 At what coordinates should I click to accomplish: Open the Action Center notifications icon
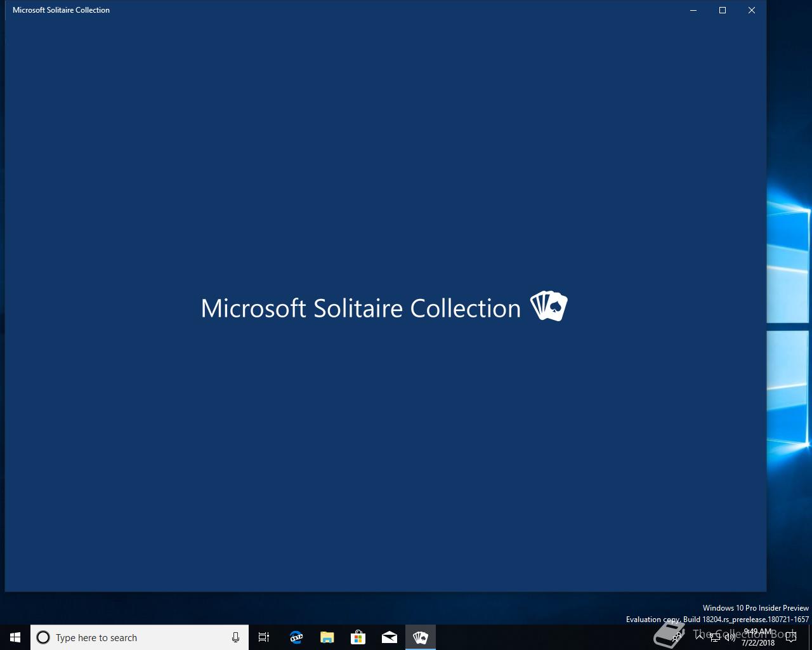coord(791,637)
